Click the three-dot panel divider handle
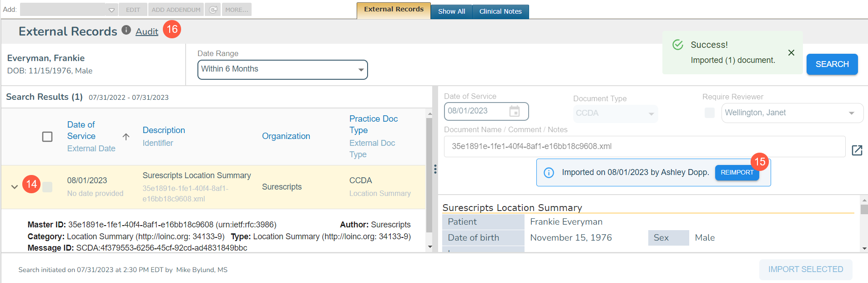This screenshot has width=868, height=283. [435, 169]
